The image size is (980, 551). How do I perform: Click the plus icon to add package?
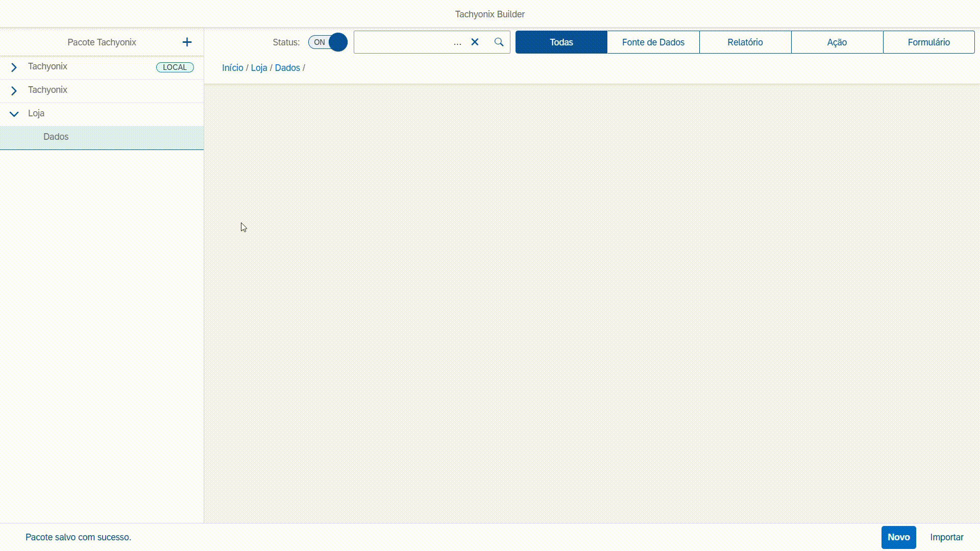point(187,42)
